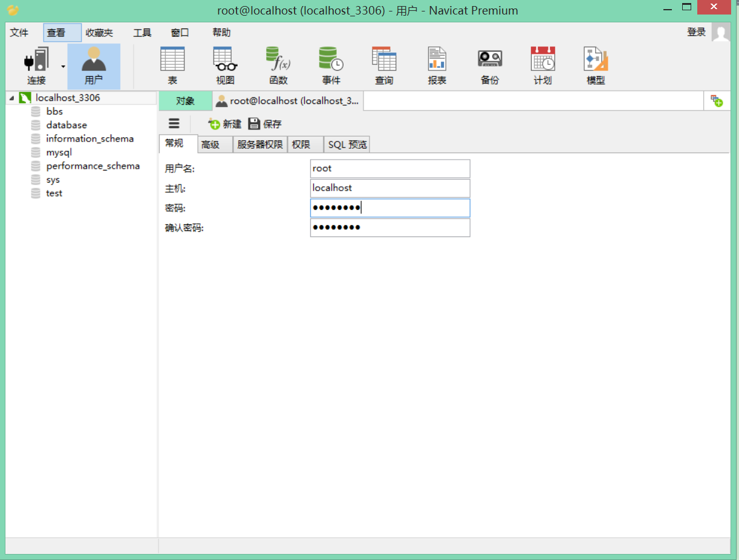Click inside the 主机 input field
The width and height of the screenshot is (739, 560).
[x=389, y=188]
